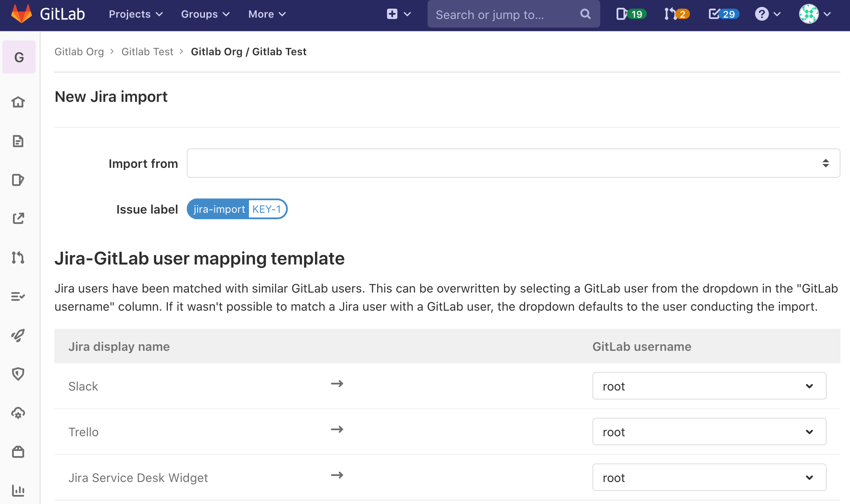Select the CI/CD rocket icon
850x504 pixels.
19,336
